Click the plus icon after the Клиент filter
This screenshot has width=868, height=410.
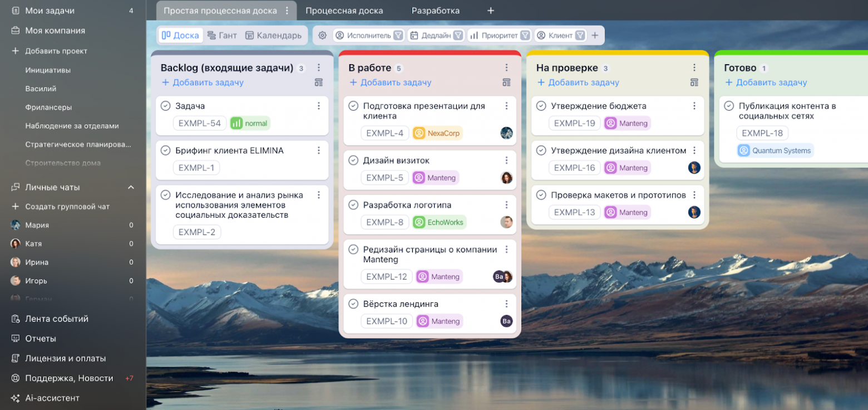595,35
